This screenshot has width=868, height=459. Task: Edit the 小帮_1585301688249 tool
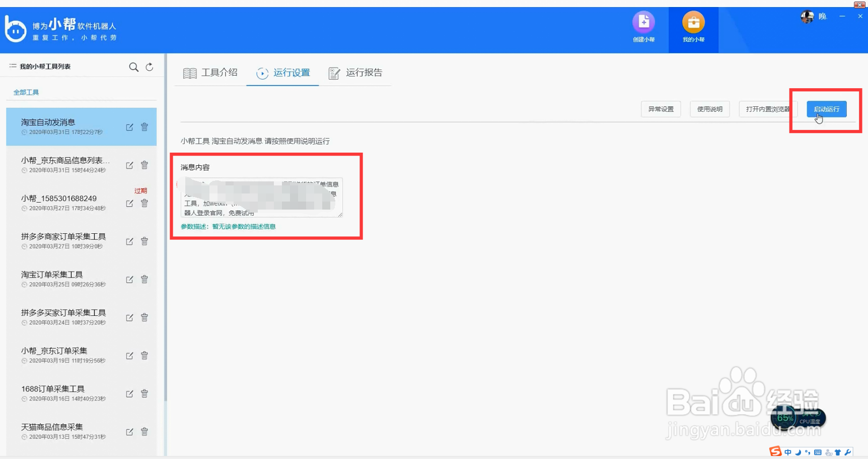coord(129,204)
